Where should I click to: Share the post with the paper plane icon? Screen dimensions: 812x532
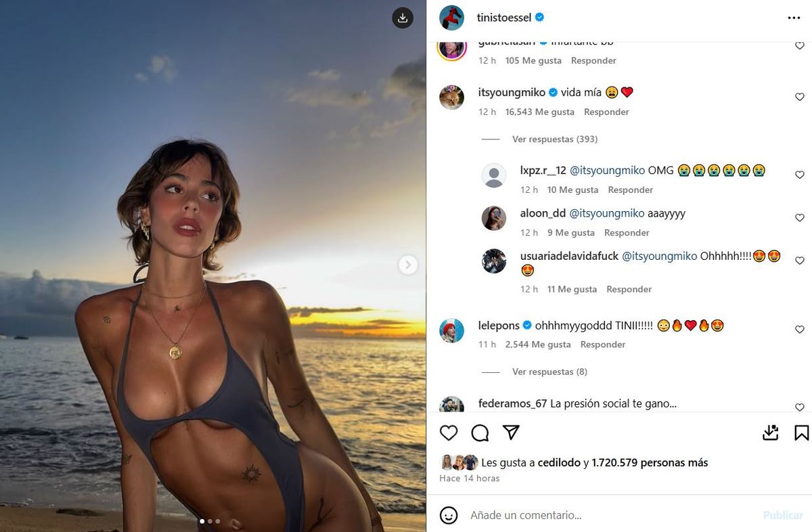[511, 433]
